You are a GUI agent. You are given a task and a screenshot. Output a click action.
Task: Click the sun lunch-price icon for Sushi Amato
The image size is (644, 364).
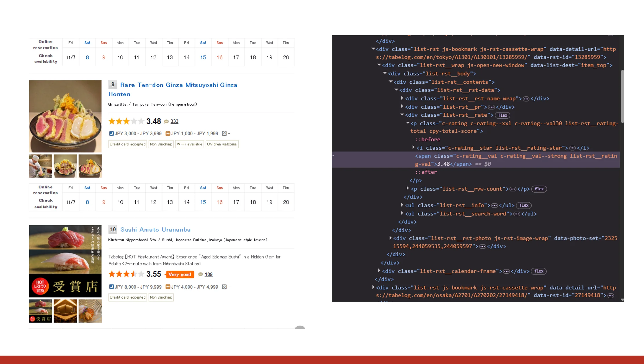click(x=167, y=287)
